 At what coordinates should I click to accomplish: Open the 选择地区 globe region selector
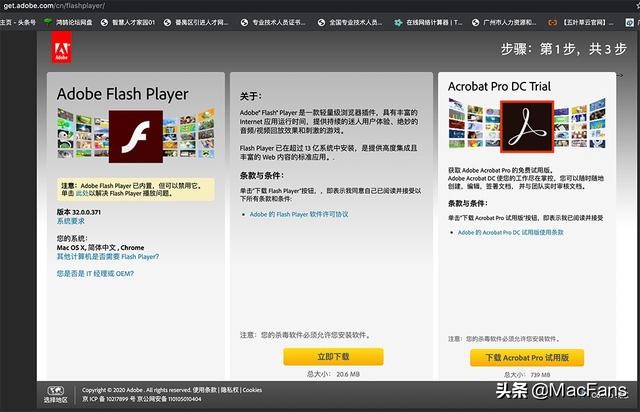pos(56,394)
